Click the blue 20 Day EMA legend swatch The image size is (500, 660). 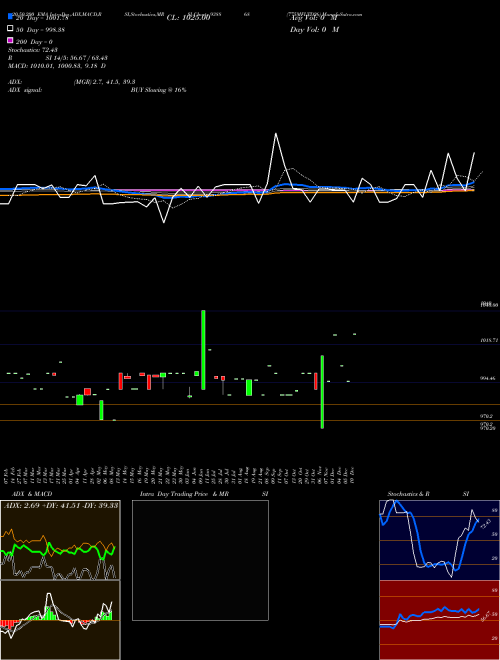11,17
